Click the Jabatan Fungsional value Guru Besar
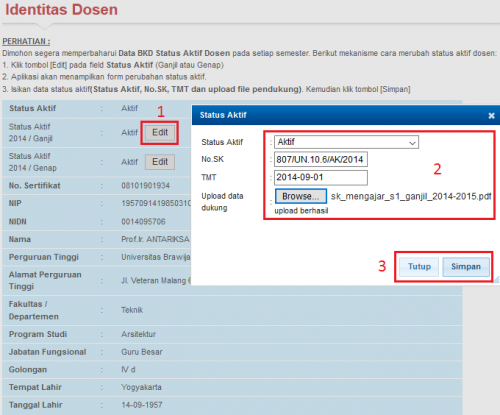 [142, 352]
